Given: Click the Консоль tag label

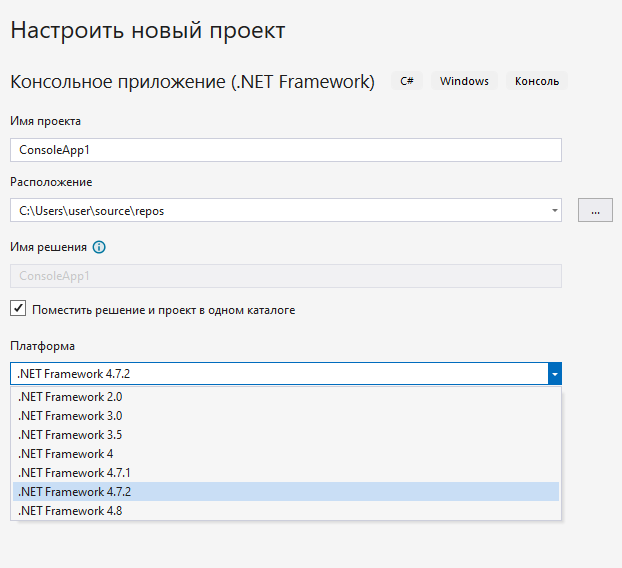Looking at the screenshot, I should (537, 81).
